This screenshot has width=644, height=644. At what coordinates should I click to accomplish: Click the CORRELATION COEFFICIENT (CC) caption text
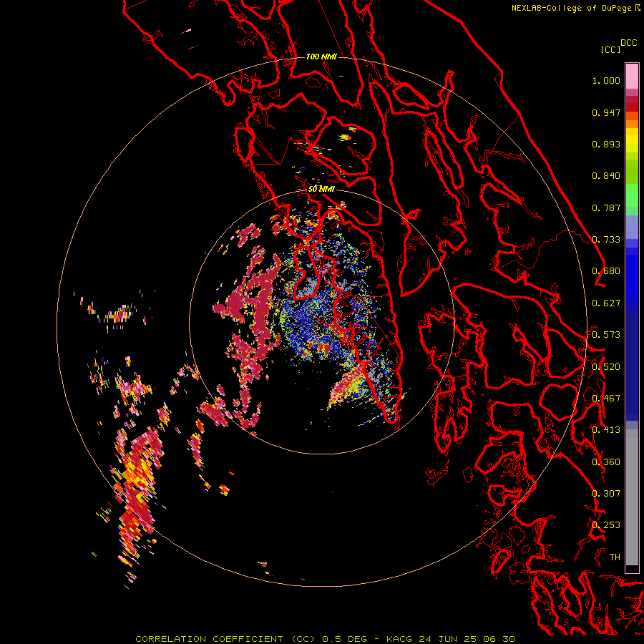point(225,639)
